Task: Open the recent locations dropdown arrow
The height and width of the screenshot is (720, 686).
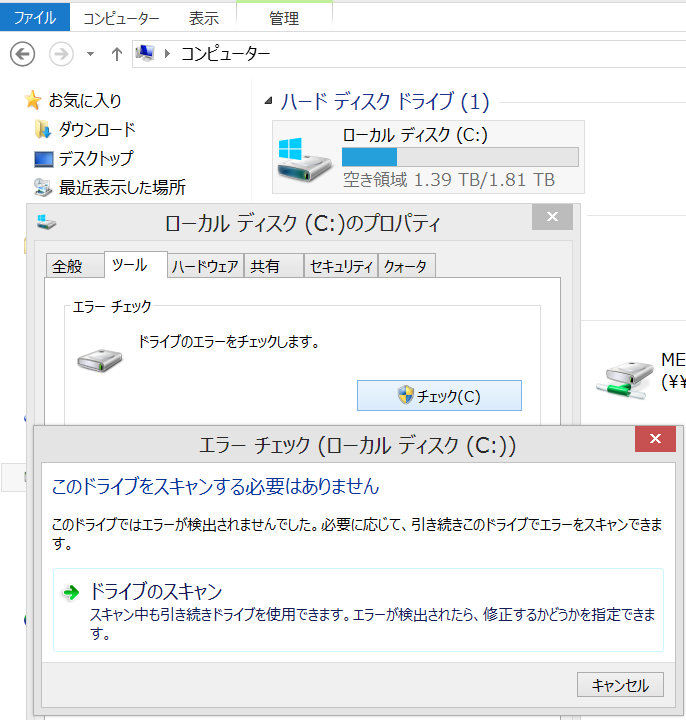Action: point(90,54)
